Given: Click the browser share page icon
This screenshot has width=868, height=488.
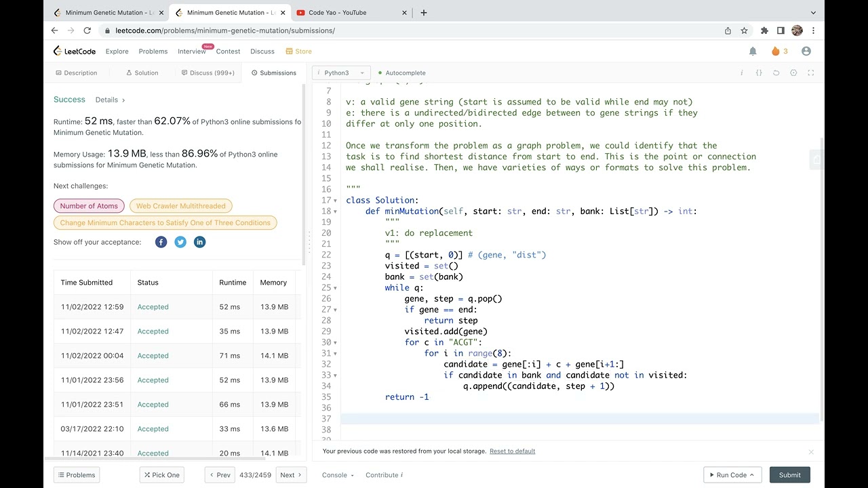Looking at the screenshot, I should (728, 30).
